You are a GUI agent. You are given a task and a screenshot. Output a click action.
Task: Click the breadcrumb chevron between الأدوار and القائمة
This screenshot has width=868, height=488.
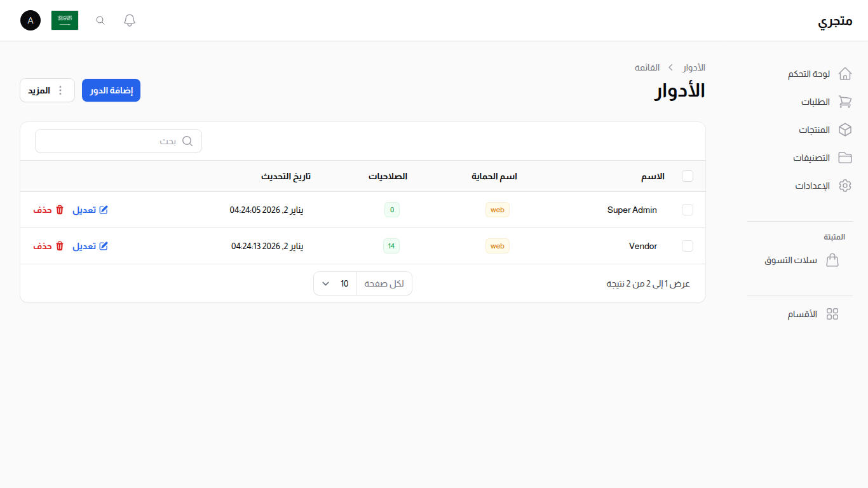tap(670, 67)
